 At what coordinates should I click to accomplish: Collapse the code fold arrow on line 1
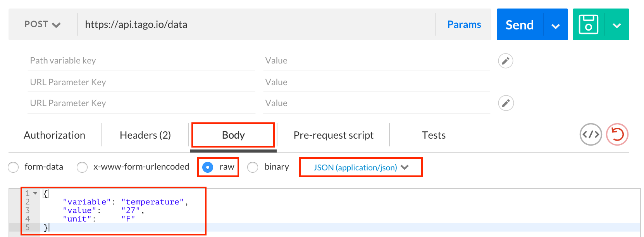[35, 193]
